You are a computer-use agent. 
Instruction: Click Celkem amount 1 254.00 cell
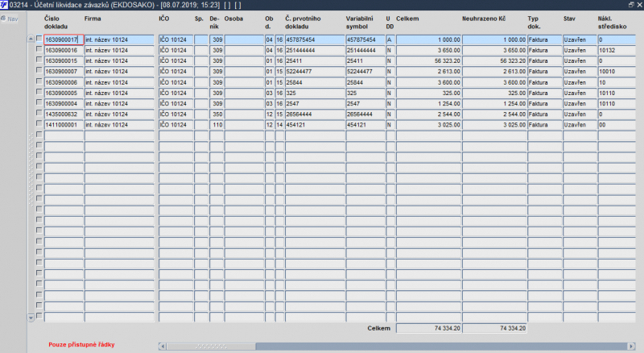click(428, 104)
